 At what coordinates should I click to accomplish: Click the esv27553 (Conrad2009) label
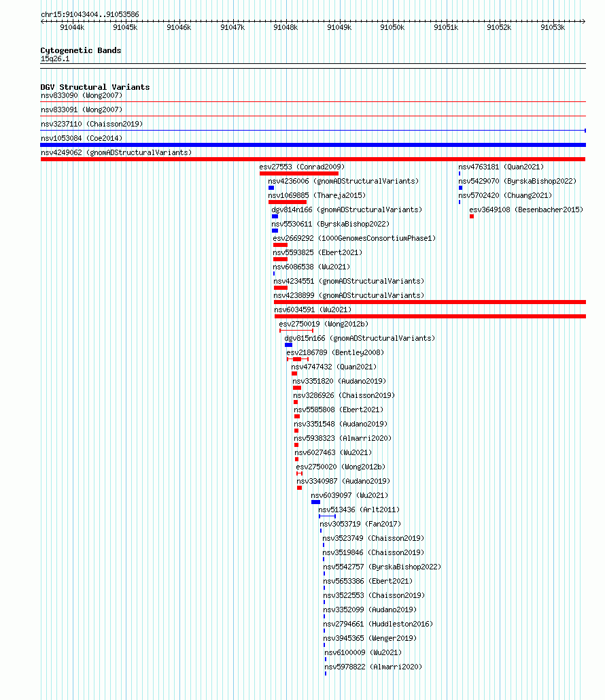click(x=302, y=167)
